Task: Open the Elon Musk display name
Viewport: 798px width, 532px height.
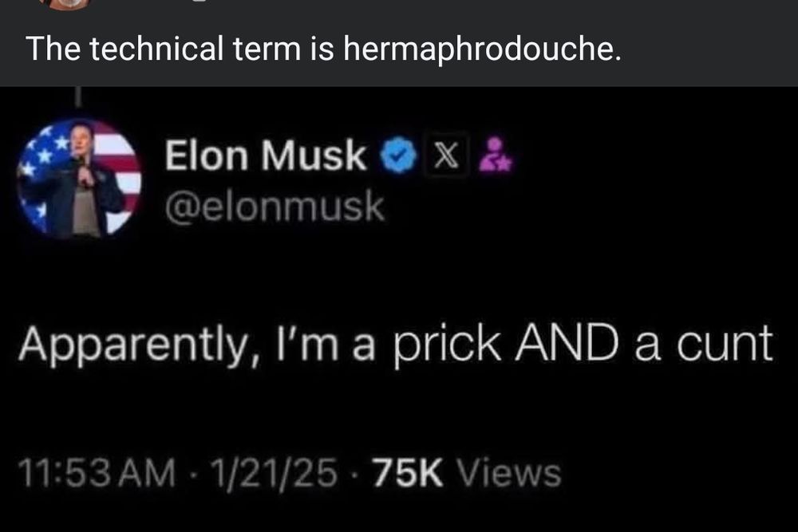Action: point(265,156)
